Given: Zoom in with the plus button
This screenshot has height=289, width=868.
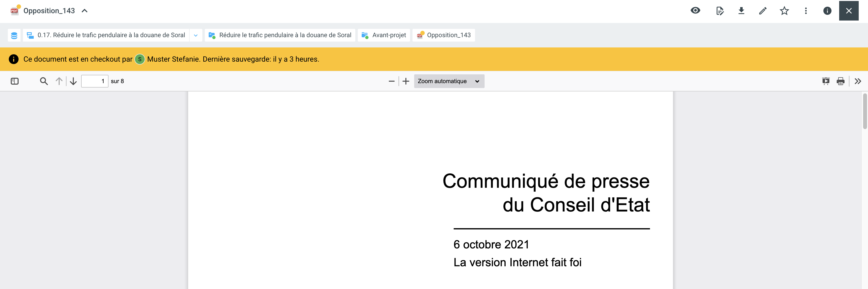Looking at the screenshot, I should [406, 81].
